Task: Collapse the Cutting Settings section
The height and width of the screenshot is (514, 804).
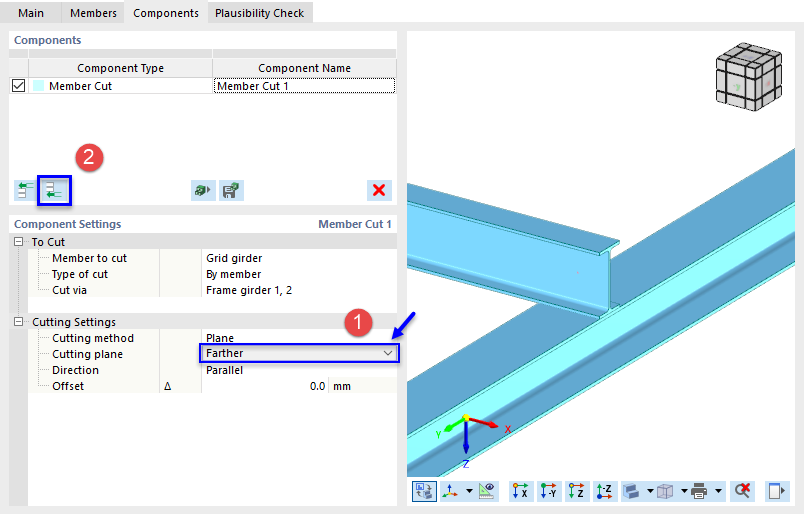Action: [18, 322]
